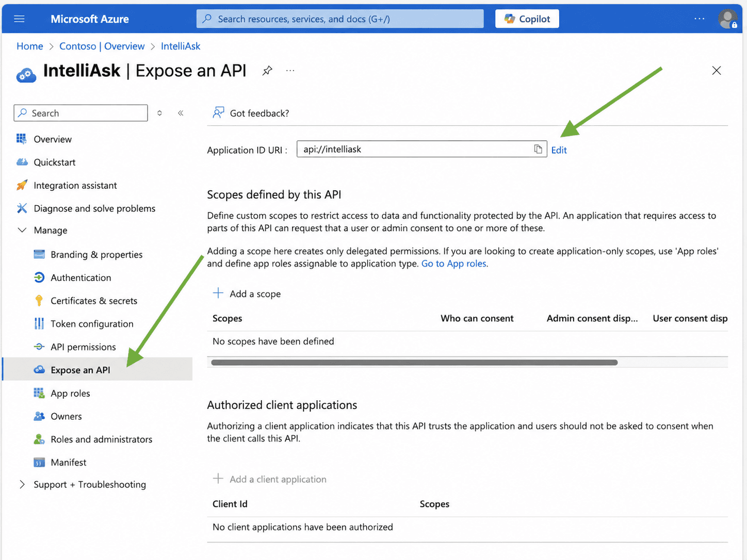Open the App roles page
The image size is (747, 560).
click(70, 393)
